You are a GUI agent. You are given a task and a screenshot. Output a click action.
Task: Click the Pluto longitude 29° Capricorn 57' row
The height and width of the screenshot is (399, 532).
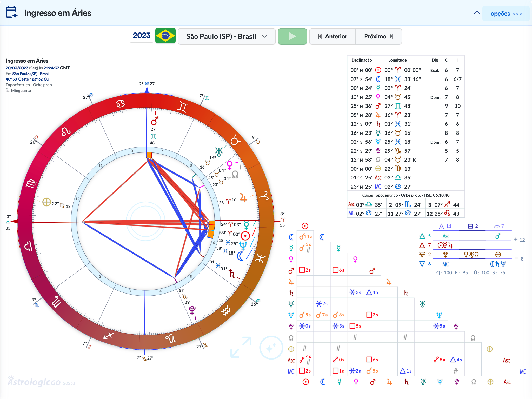405,151
